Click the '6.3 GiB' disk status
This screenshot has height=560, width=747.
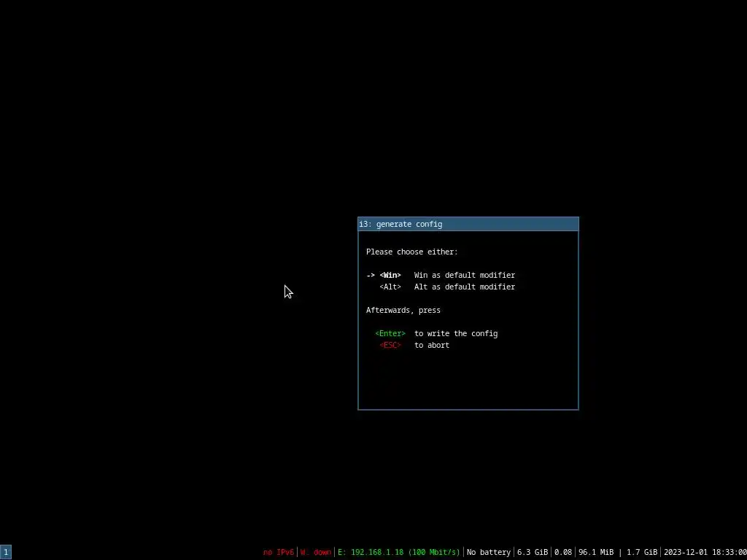533,553
